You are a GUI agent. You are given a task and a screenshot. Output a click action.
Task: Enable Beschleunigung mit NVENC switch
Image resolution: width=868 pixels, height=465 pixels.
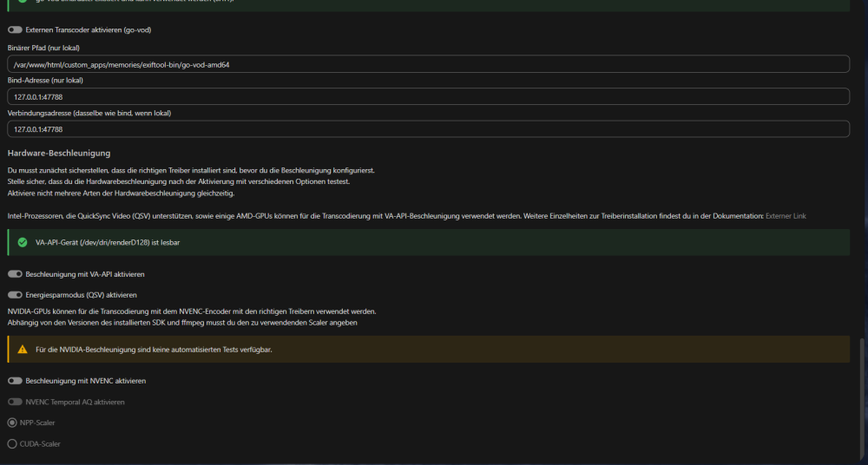(x=15, y=381)
